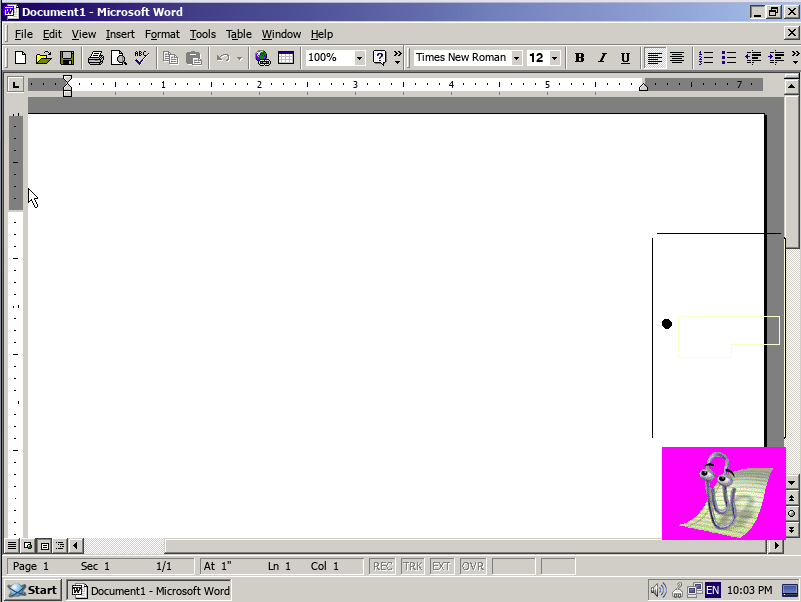The image size is (801, 602).
Task: Open the Format menu
Action: 162,34
